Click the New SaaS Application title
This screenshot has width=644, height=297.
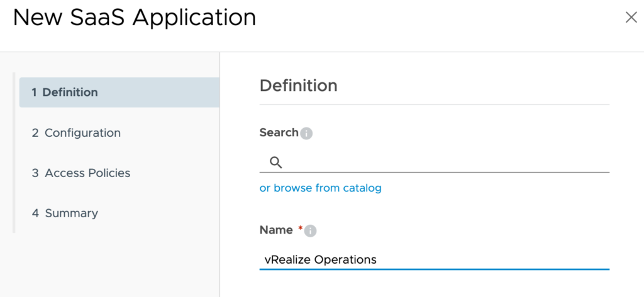135,18
